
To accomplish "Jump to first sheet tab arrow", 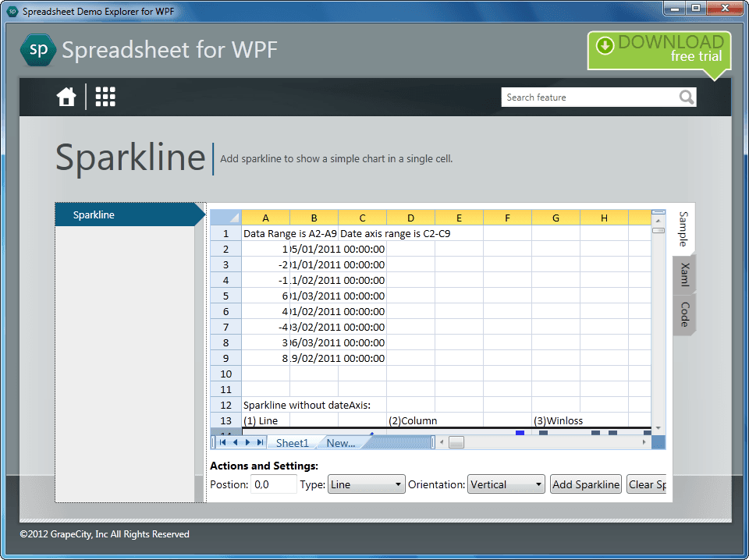I will [222, 442].
